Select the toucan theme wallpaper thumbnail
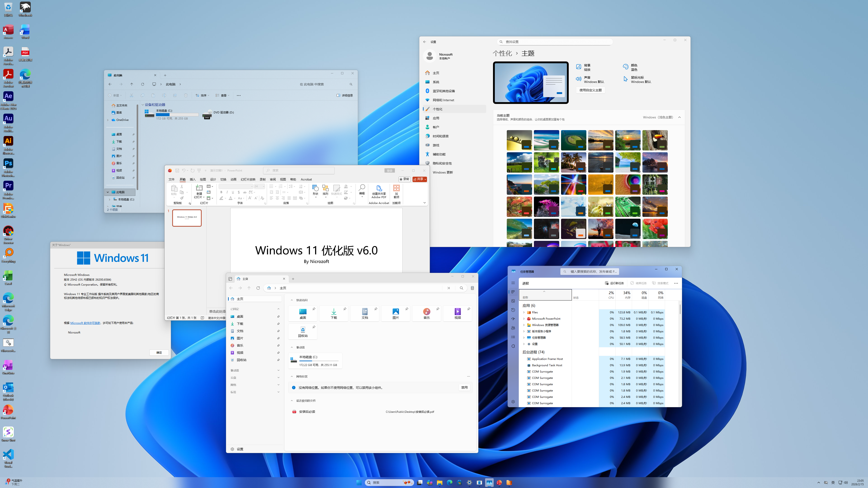868x488 pixels. coord(655,140)
